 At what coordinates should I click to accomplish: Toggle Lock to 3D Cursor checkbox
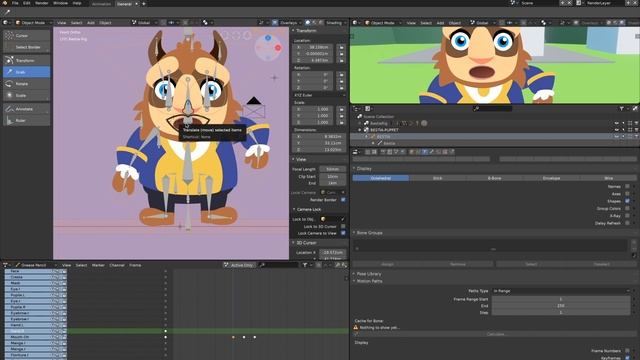click(x=343, y=226)
